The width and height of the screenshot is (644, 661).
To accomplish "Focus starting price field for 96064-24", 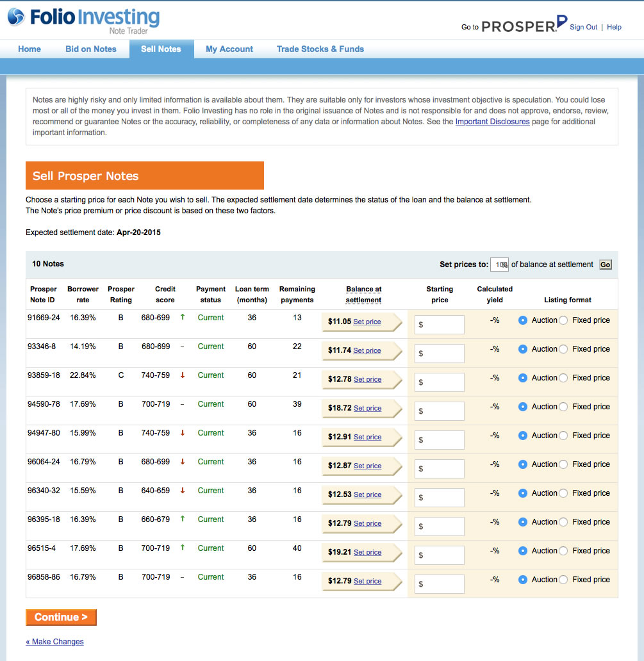I will [440, 469].
